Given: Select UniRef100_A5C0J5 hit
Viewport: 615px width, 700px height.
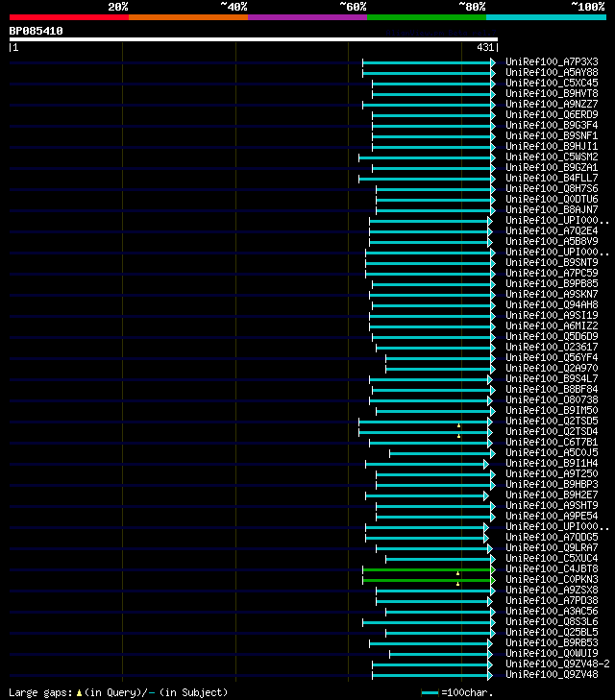Looking at the screenshot, I should coord(552,452).
